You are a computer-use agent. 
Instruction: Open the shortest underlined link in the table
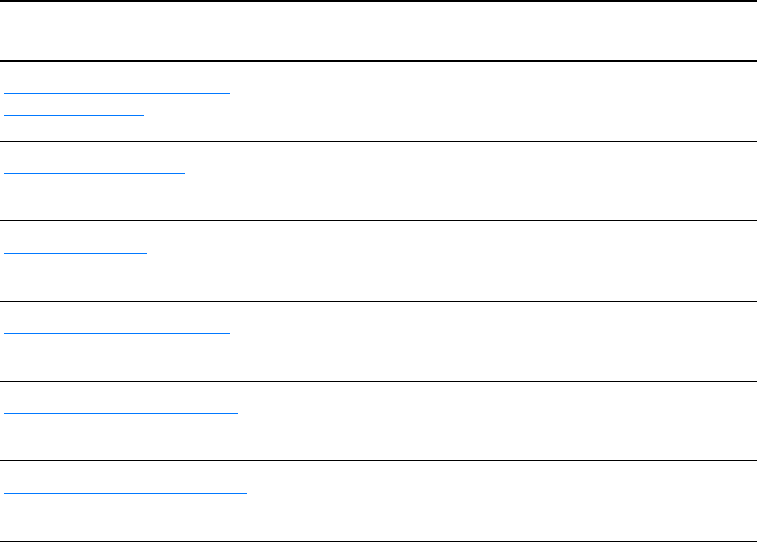pyautogui.click(x=75, y=252)
